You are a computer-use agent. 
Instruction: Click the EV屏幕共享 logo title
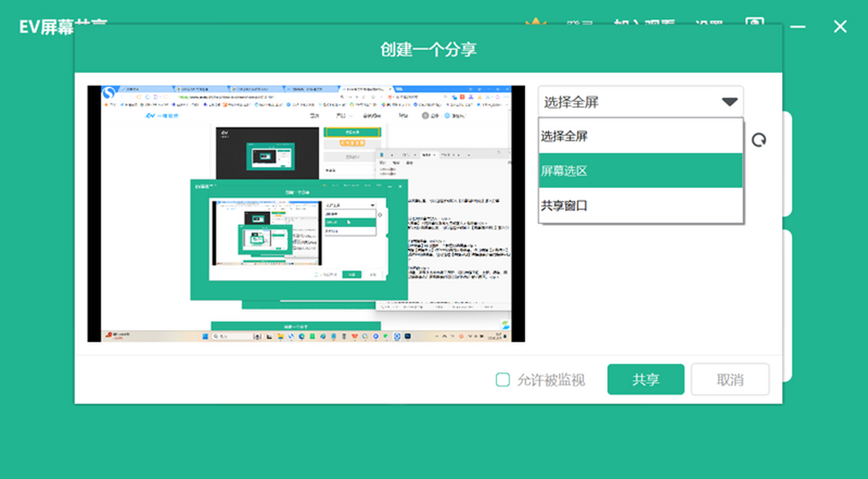tap(63, 26)
